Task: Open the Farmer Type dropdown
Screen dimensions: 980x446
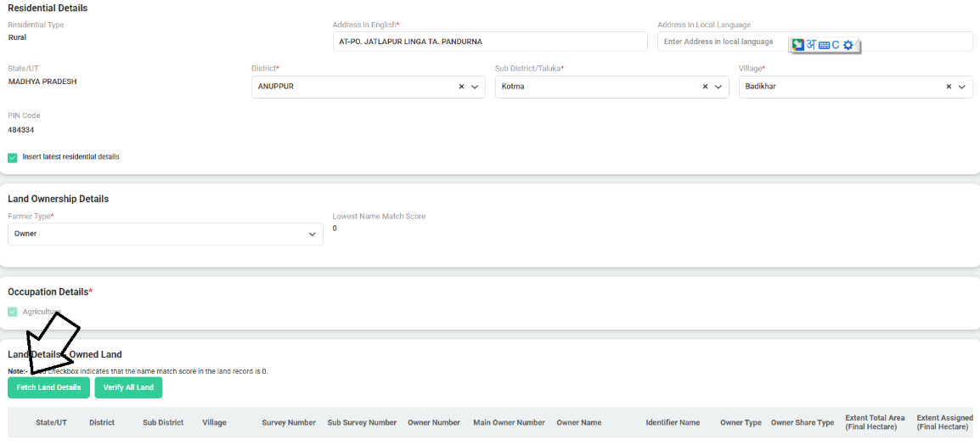Action: click(165, 234)
